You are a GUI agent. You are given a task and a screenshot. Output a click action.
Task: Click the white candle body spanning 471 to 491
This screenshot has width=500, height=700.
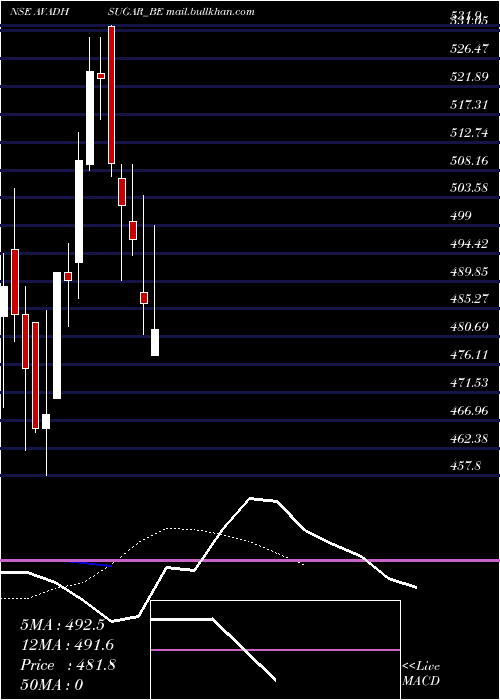pyautogui.click(x=57, y=335)
